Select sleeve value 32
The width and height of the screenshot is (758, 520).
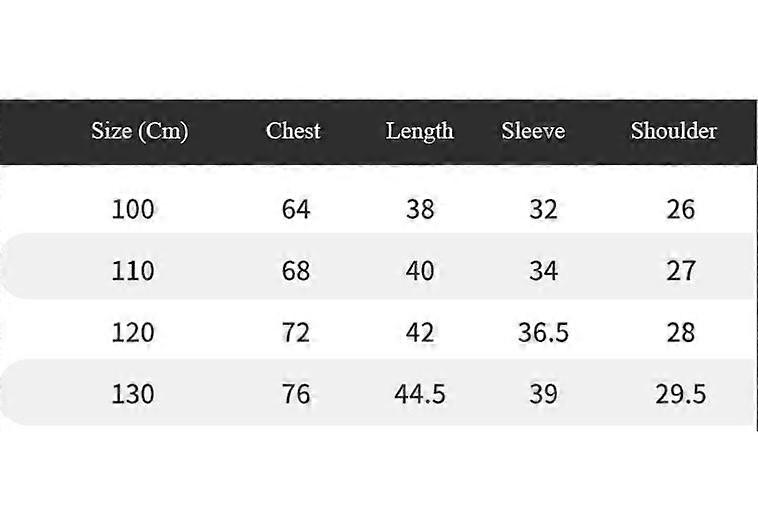point(543,209)
